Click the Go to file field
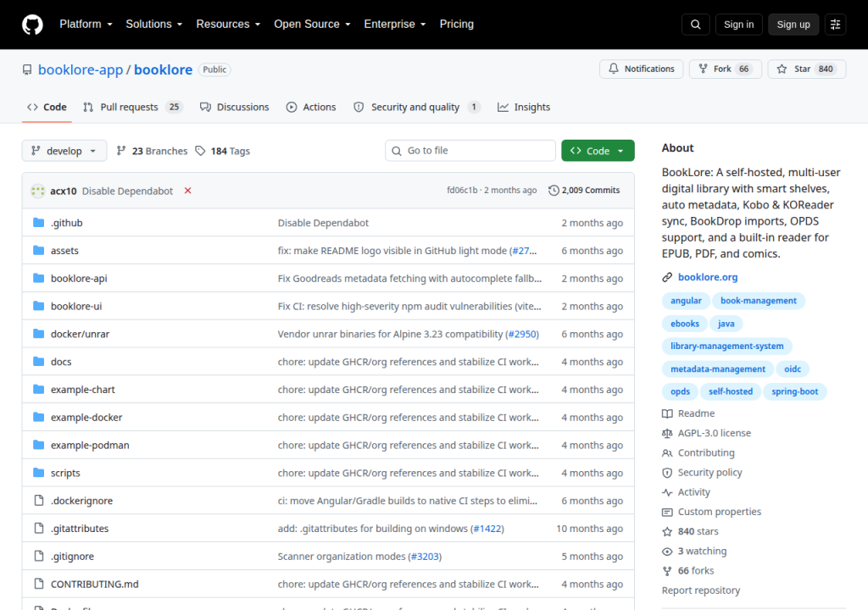 470,151
